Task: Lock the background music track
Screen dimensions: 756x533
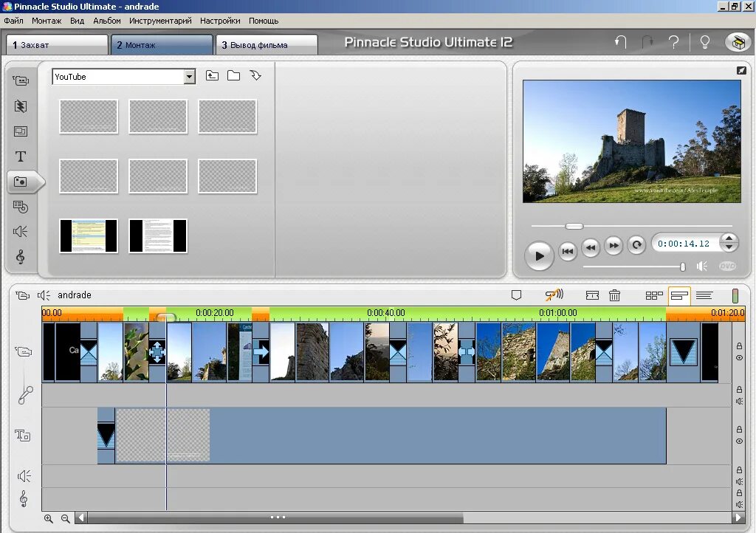Action: (739, 493)
